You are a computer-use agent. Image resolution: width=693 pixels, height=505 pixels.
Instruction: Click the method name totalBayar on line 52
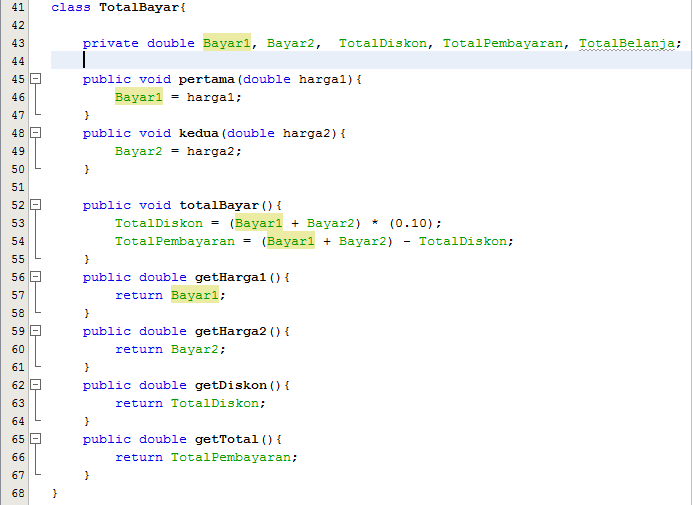[219, 205]
